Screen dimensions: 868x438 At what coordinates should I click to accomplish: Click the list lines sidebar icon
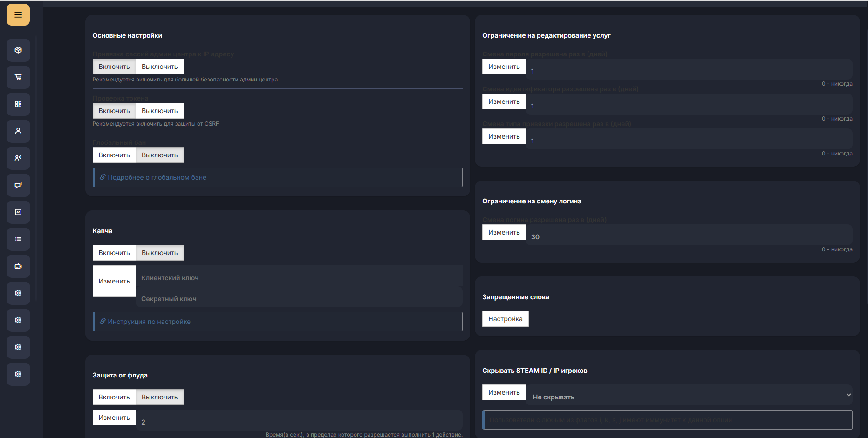click(x=18, y=239)
